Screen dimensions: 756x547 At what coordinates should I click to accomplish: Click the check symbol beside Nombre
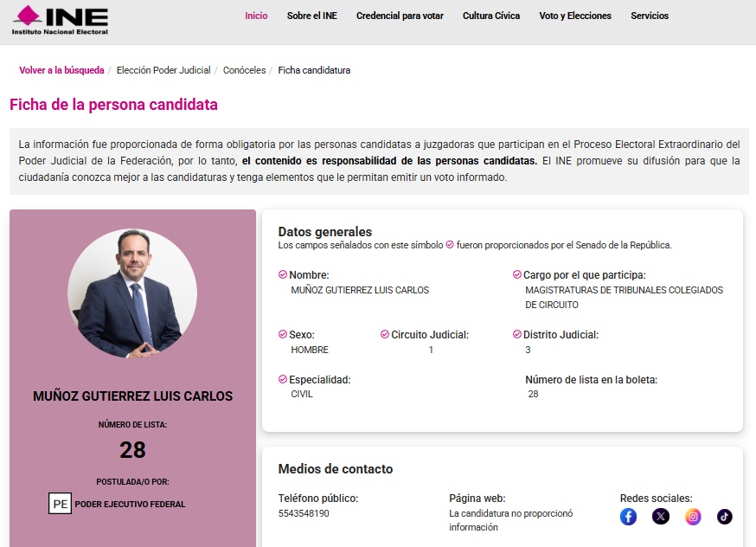pyautogui.click(x=283, y=275)
